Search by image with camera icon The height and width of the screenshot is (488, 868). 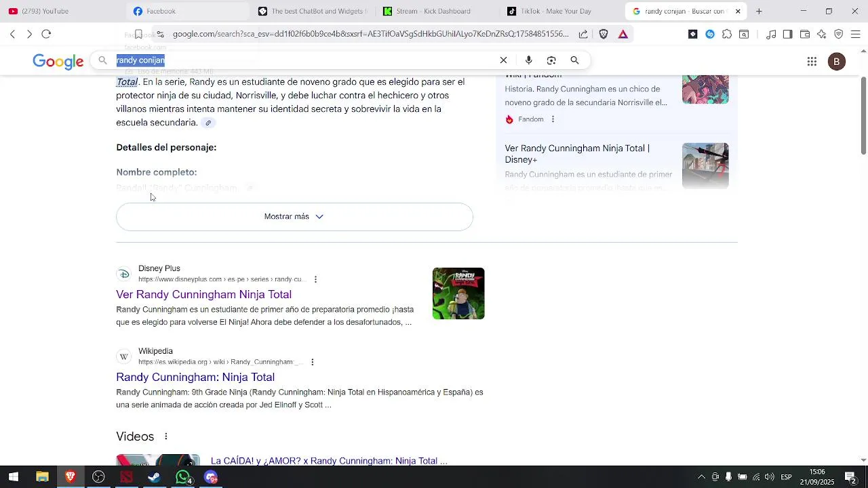(x=551, y=60)
